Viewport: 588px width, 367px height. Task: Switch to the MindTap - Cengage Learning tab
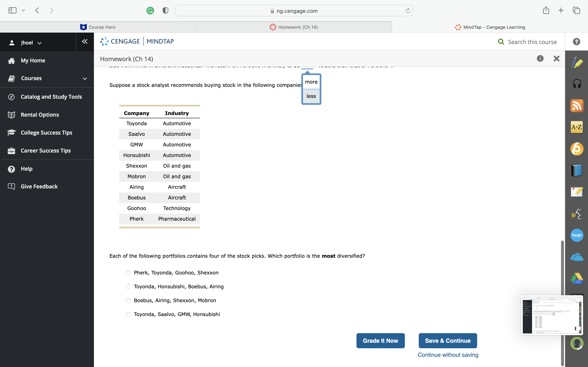[494, 27]
